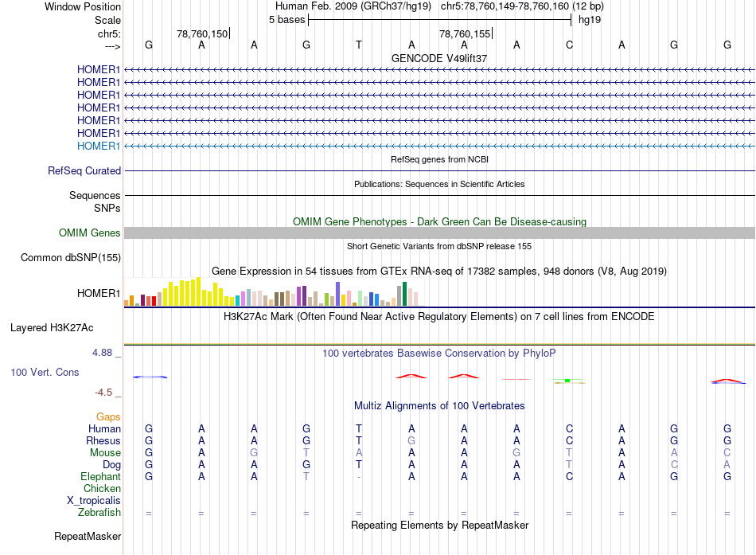
Task: Click the -4.5 PhyloP lower limit value
Action: [103, 393]
